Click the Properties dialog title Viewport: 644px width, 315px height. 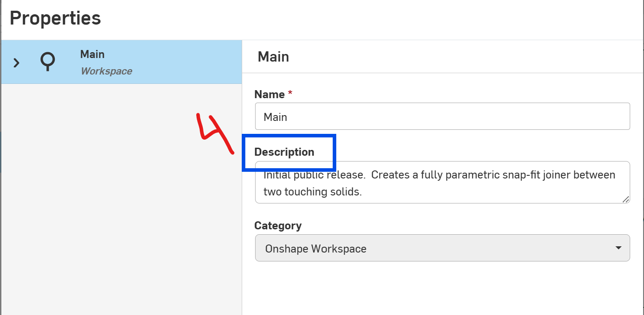(x=55, y=18)
